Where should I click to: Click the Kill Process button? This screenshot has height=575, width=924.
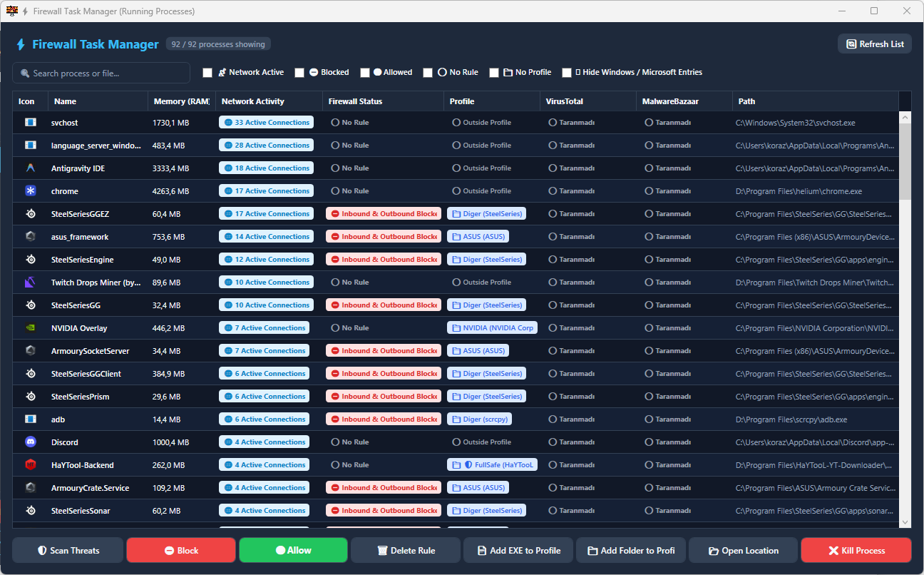click(856, 551)
